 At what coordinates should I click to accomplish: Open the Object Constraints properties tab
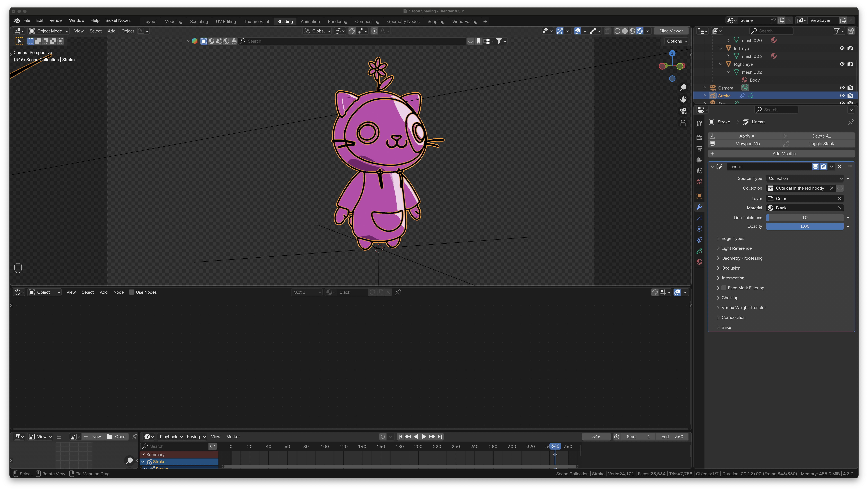[x=699, y=240]
